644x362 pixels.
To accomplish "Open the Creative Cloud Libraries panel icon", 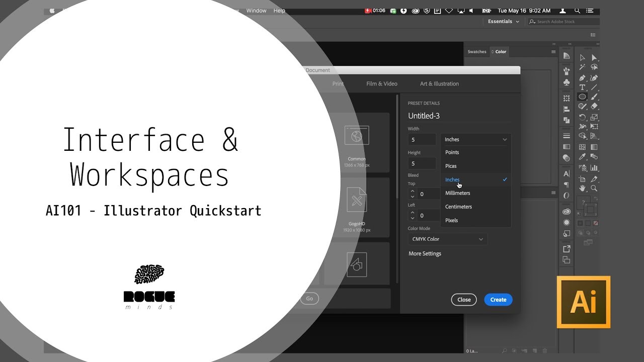I will 567,212.
